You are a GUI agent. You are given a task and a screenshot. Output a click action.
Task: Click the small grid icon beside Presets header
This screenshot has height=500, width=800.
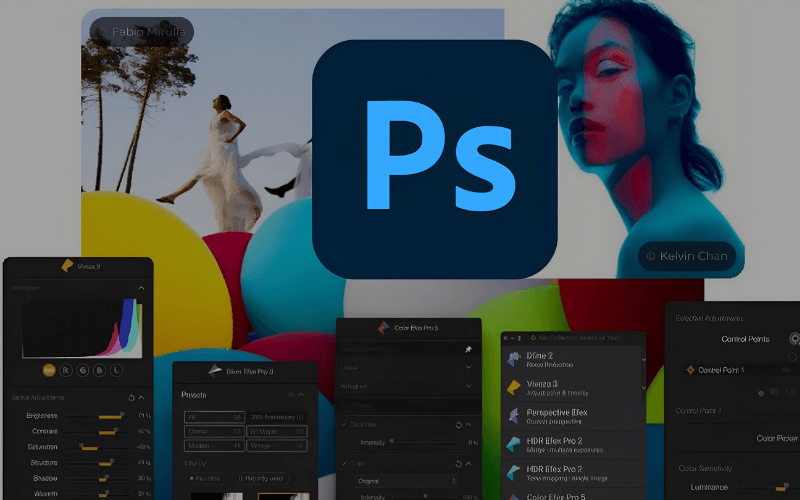point(291,394)
